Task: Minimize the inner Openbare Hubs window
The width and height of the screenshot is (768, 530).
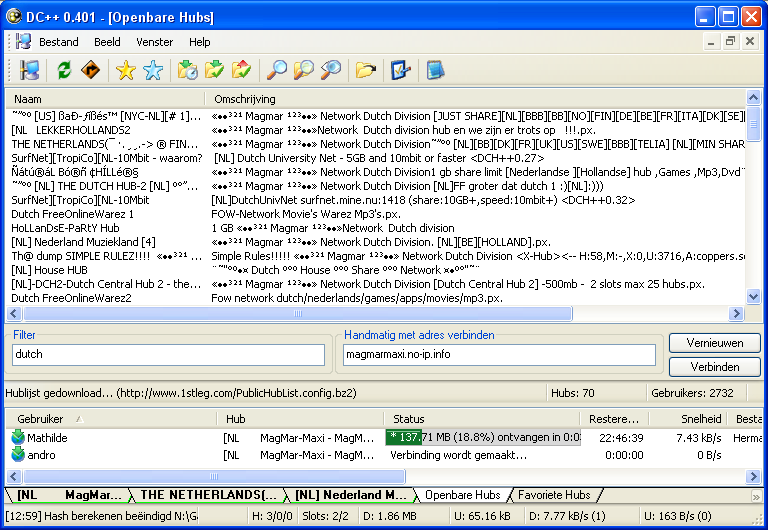Action: [x=711, y=42]
